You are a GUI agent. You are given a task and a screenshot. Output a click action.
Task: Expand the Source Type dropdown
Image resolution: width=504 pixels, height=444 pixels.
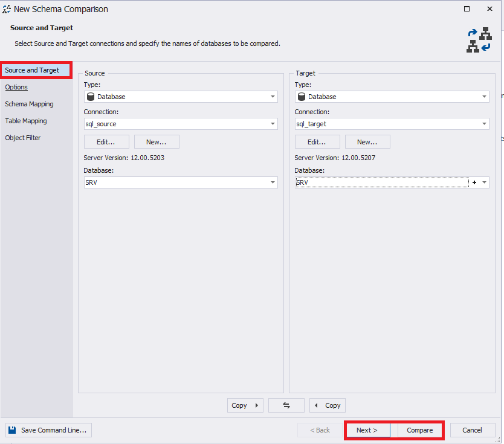click(x=273, y=97)
